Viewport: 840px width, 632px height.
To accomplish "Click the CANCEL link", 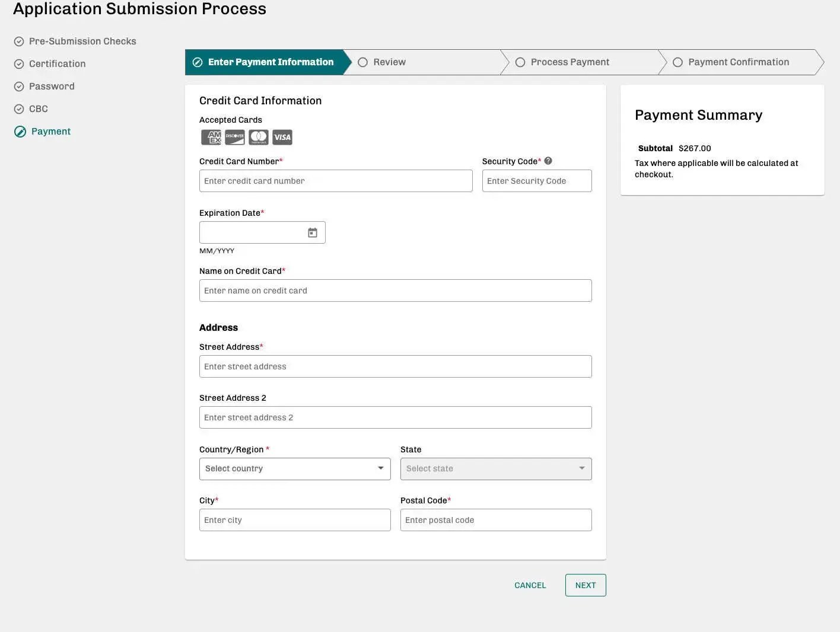I will (530, 585).
